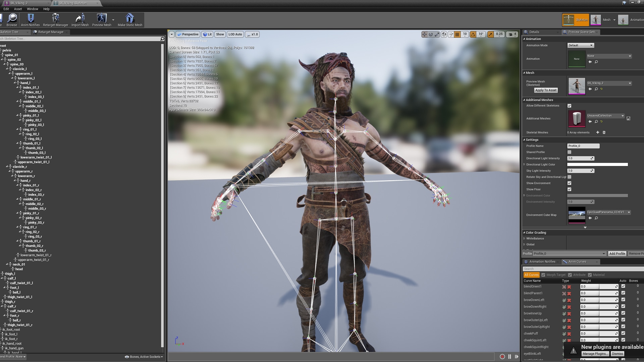
Task: Open the Animation Mode Default dropdown
Action: tap(581, 45)
